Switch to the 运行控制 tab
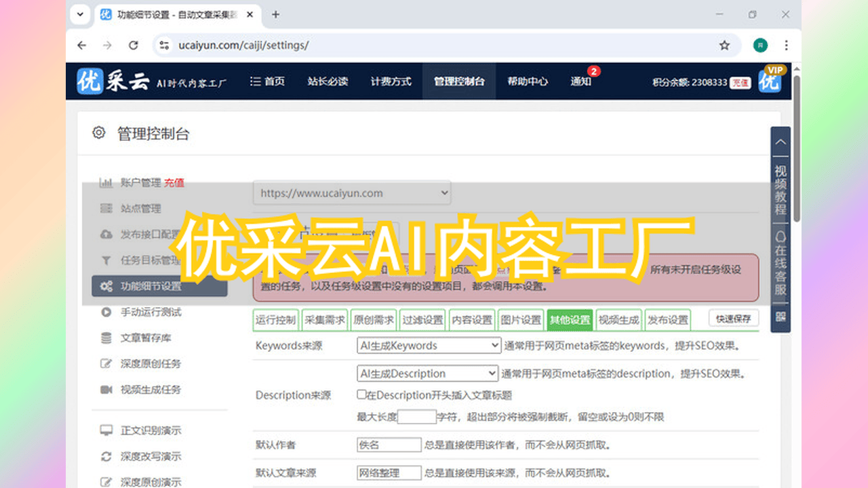The width and height of the screenshot is (868, 488). pos(275,320)
